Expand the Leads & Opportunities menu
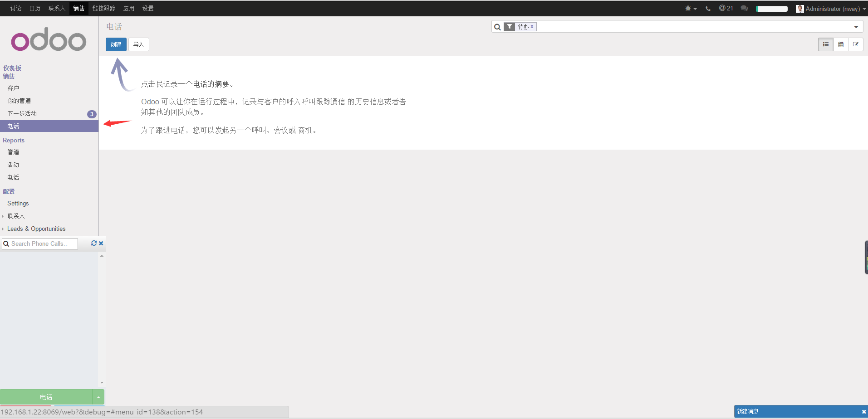 36,229
